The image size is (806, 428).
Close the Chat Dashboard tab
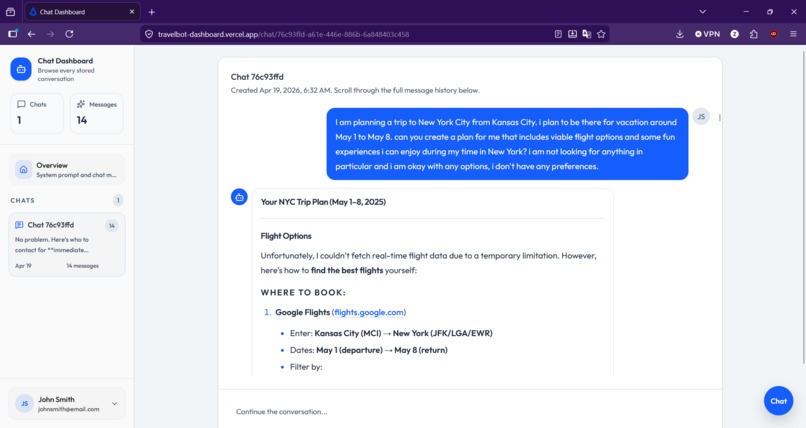click(132, 12)
